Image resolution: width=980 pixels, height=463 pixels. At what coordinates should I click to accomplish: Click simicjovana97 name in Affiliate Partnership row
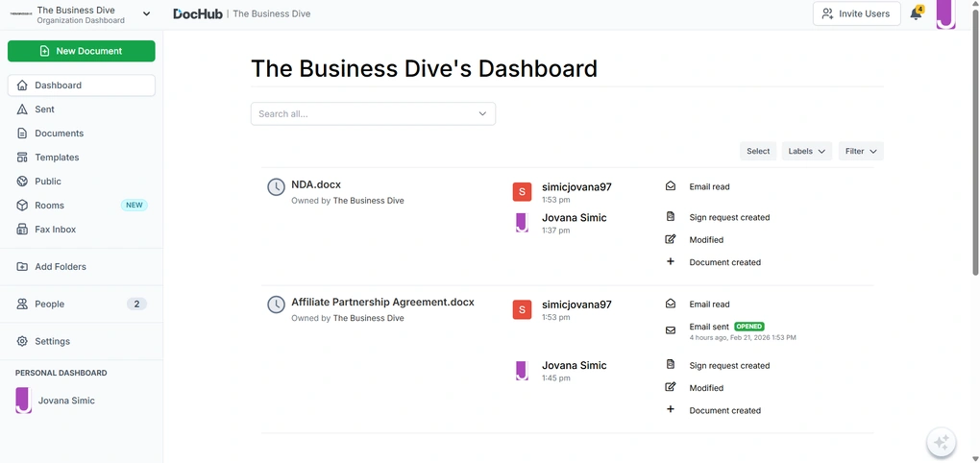click(x=576, y=305)
